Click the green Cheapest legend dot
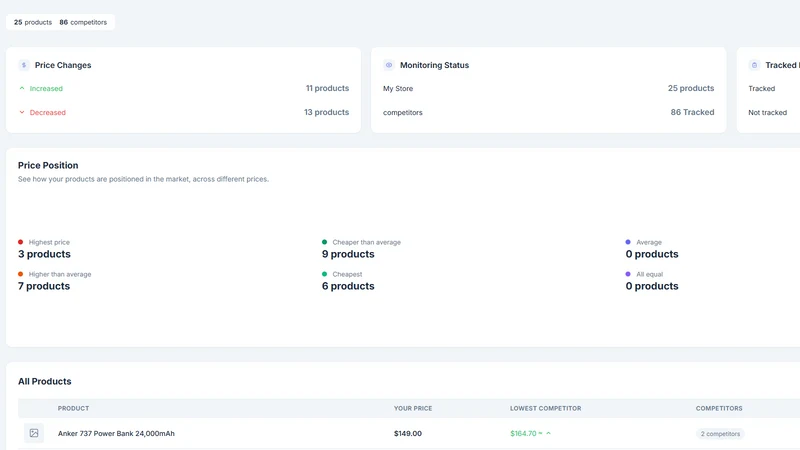Viewport: 800px width, 450px height. 324,274
